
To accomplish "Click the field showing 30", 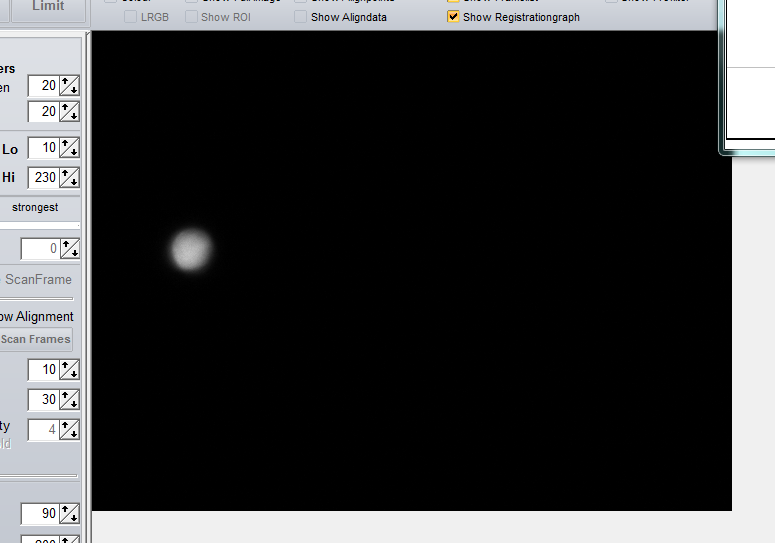I will point(43,400).
